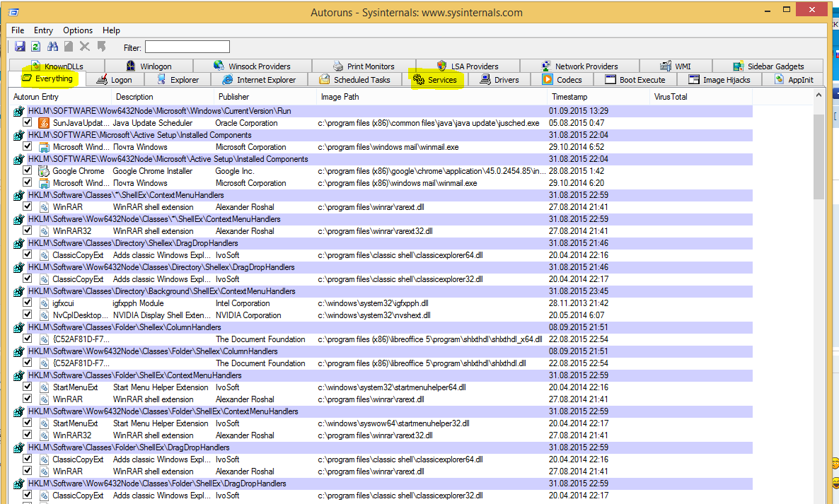The image size is (839, 504).
Task: Click the Google Chrome Installer description
Action: [x=153, y=171]
